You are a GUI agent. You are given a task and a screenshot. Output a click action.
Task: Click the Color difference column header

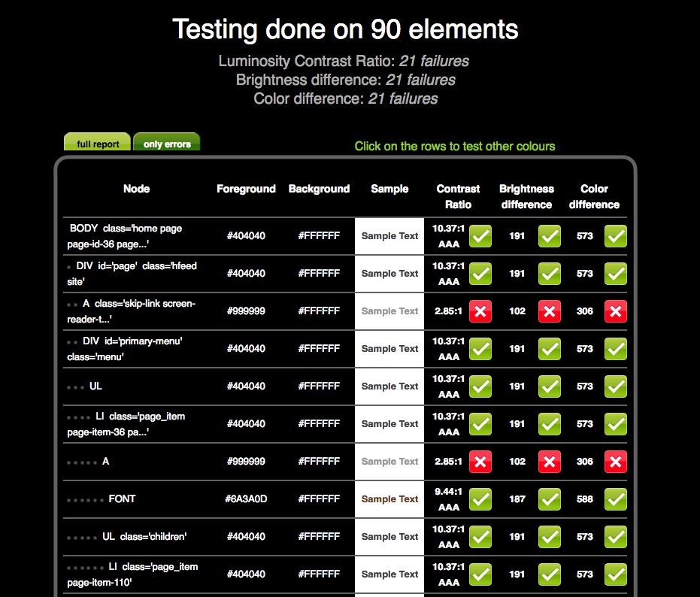594,196
